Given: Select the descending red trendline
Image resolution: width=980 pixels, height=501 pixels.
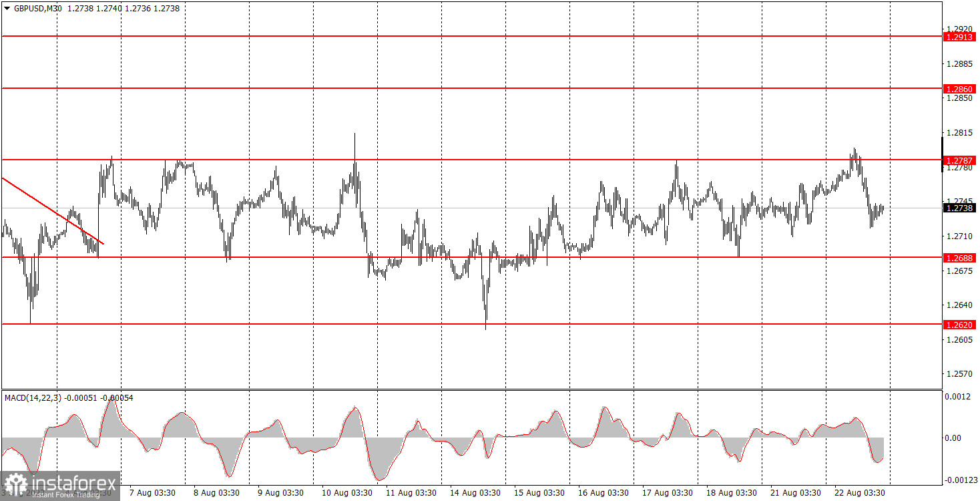Looking at the screenshot, I should (53, 210).
